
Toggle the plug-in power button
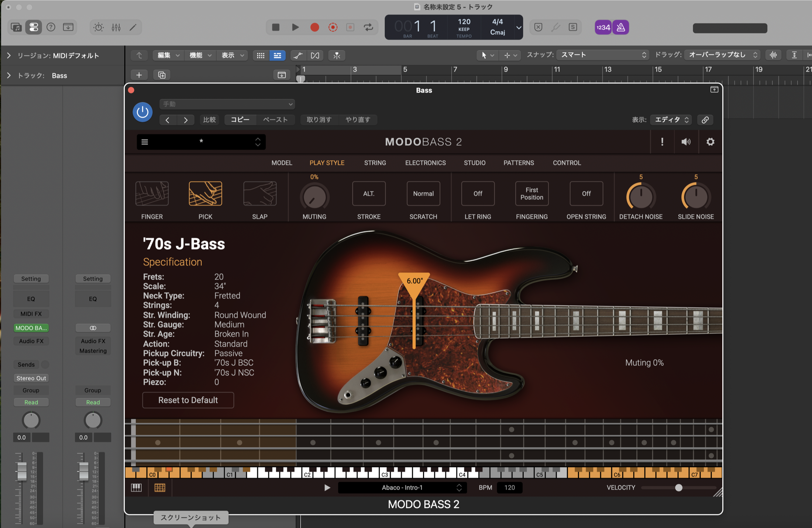click(x=142, y=112)
